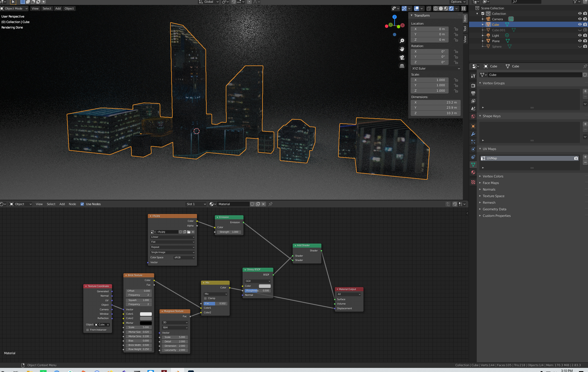Uncheck Use Nodes in the shader editor
This screenshot has width=588, height=372.
(82, 204)
